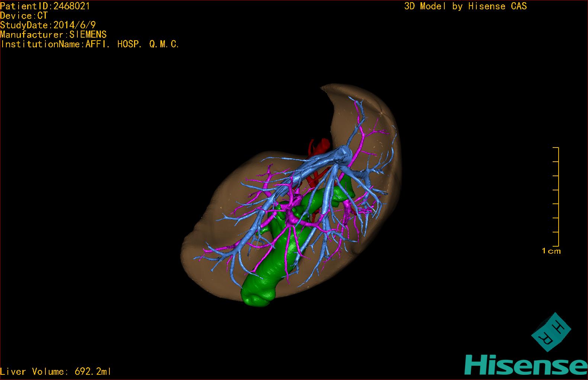The image size is (588, 380).
Task: Click the yellow scale ruler
Action: pyautogui.click(x=556, y=197)
